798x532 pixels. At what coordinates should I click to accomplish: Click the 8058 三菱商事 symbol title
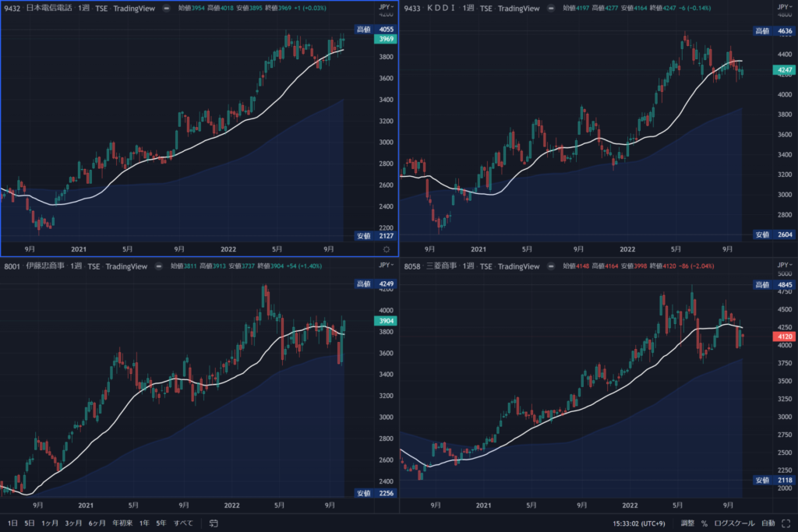[x=430, y=266]
